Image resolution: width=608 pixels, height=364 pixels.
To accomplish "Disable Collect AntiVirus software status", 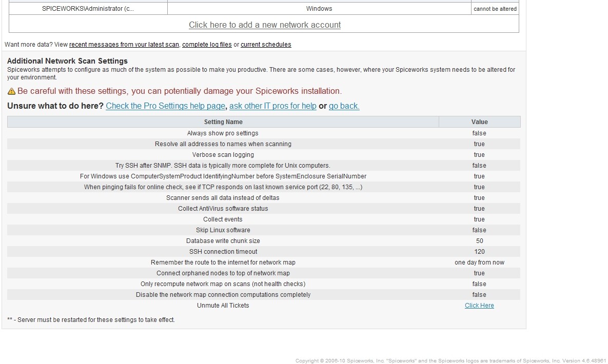I will click(479, 208).
